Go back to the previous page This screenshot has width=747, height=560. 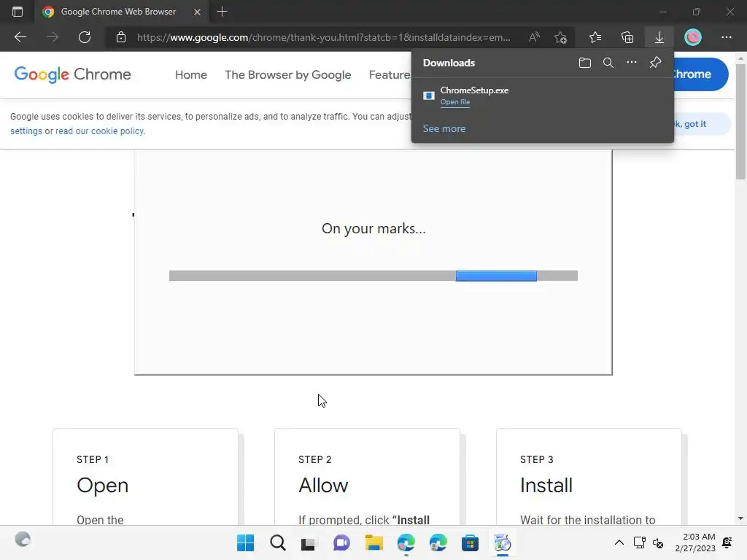click(20, 37)
